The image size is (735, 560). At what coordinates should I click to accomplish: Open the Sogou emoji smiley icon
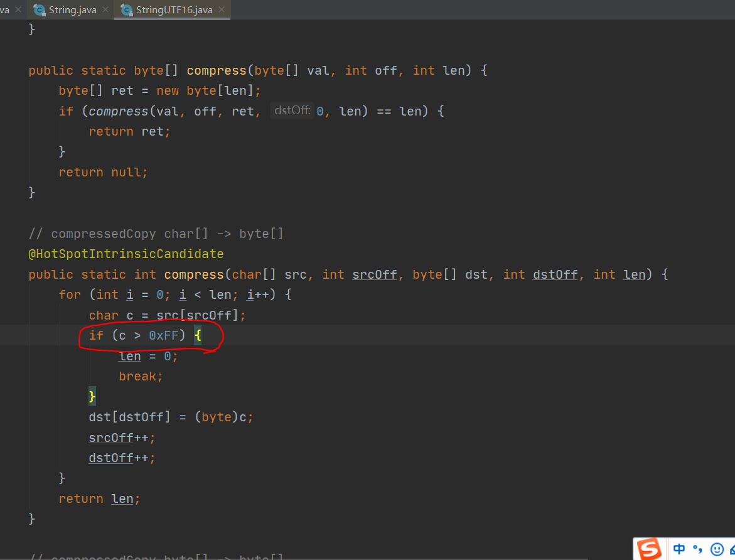click(717, 549)
